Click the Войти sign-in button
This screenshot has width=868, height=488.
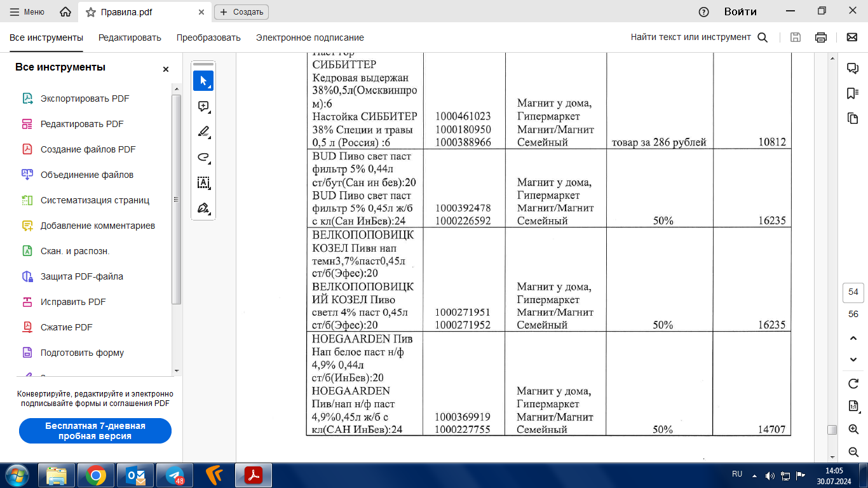[740, 12]
